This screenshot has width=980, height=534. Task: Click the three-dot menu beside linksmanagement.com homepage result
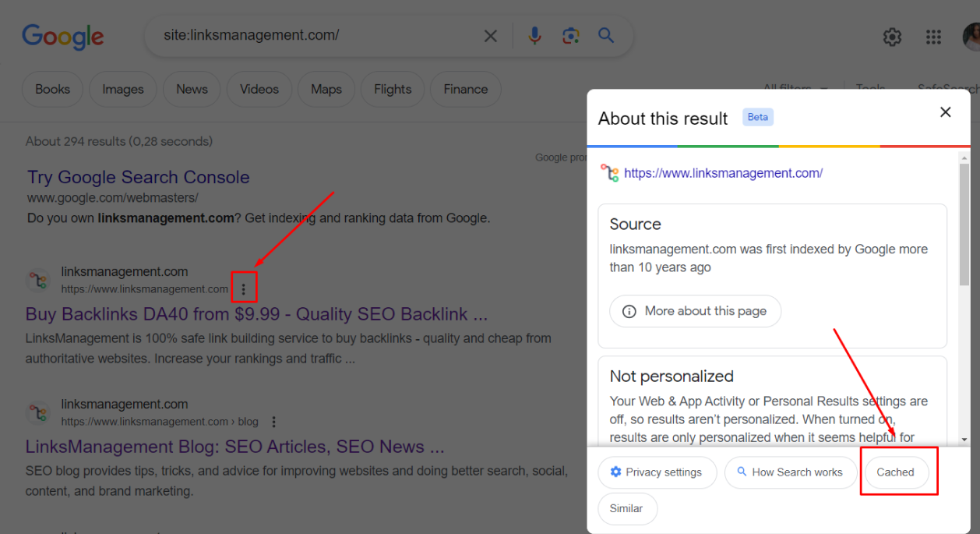point(244,289)
